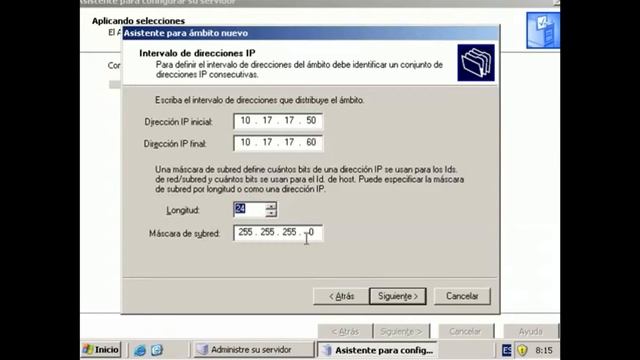The height and width of the screenshot is (360, 640).
Task: Click the 'Aplicando selecciones' heading in background window
Action: coord(138,21)
